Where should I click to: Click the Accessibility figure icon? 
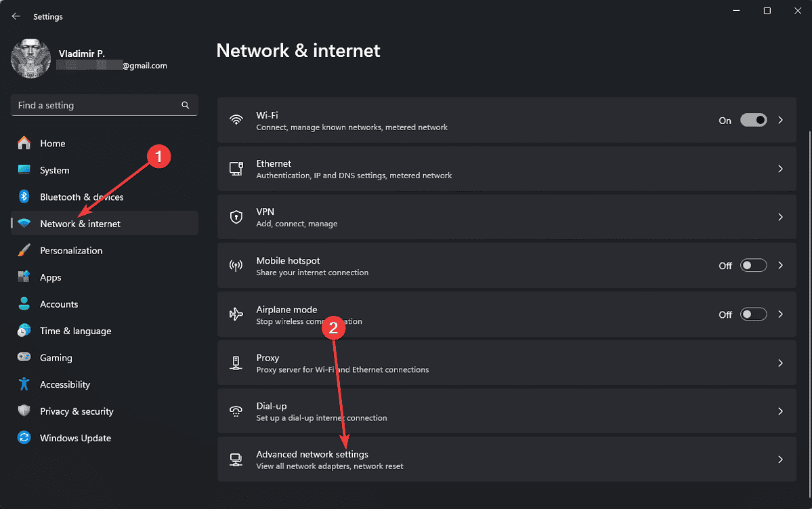(x=24, y=384)
